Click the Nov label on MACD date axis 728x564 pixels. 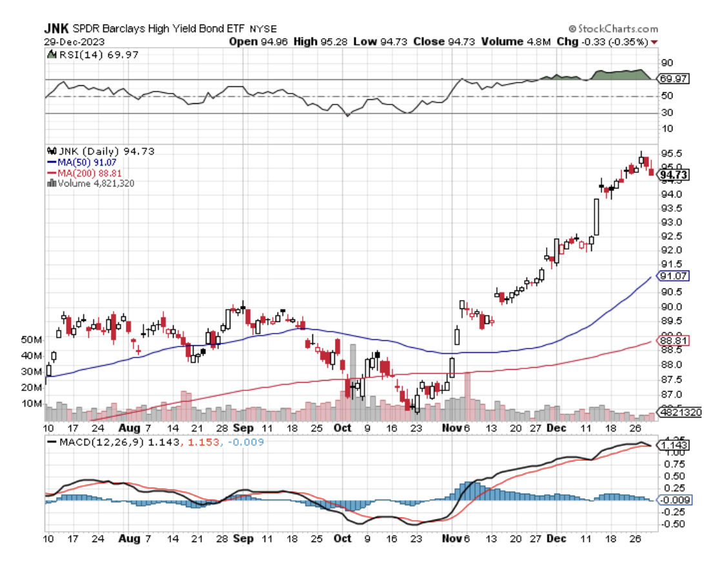click(x=451, y=538)
